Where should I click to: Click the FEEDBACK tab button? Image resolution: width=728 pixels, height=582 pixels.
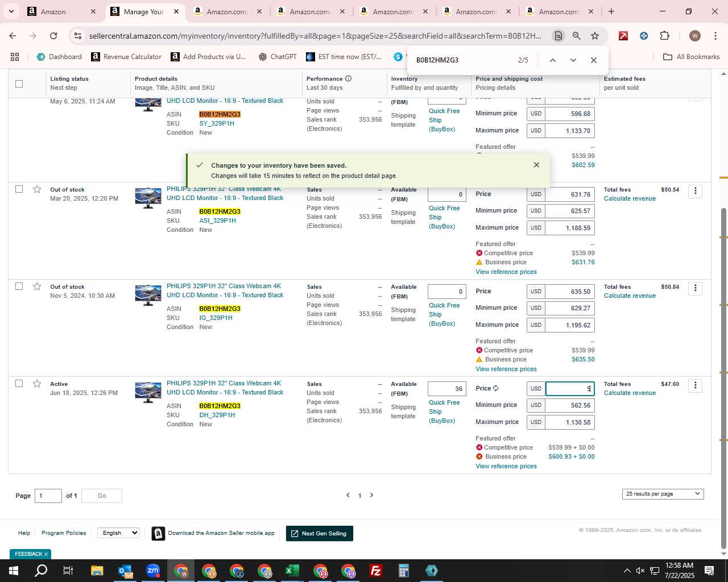pyautogui.click(x=31, y=554)
